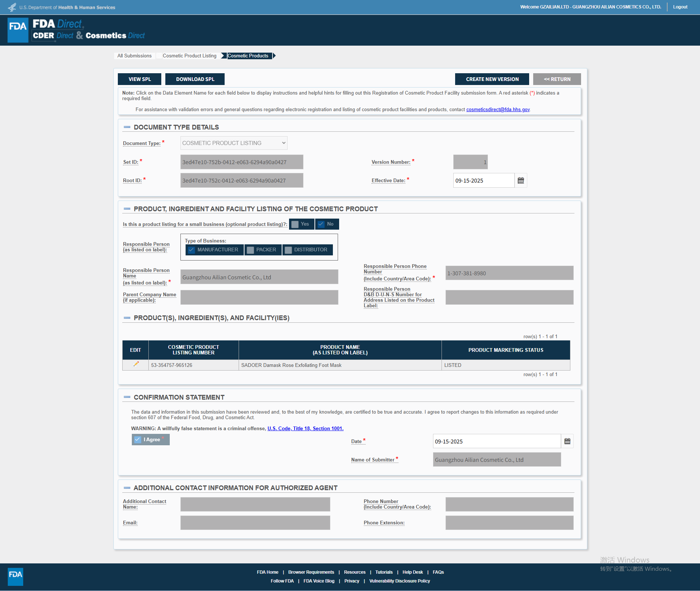The image size is (700, 591).
Task: Navigate to Cosmetic Product Listing breadcrumb
Action: click(189, 56)
